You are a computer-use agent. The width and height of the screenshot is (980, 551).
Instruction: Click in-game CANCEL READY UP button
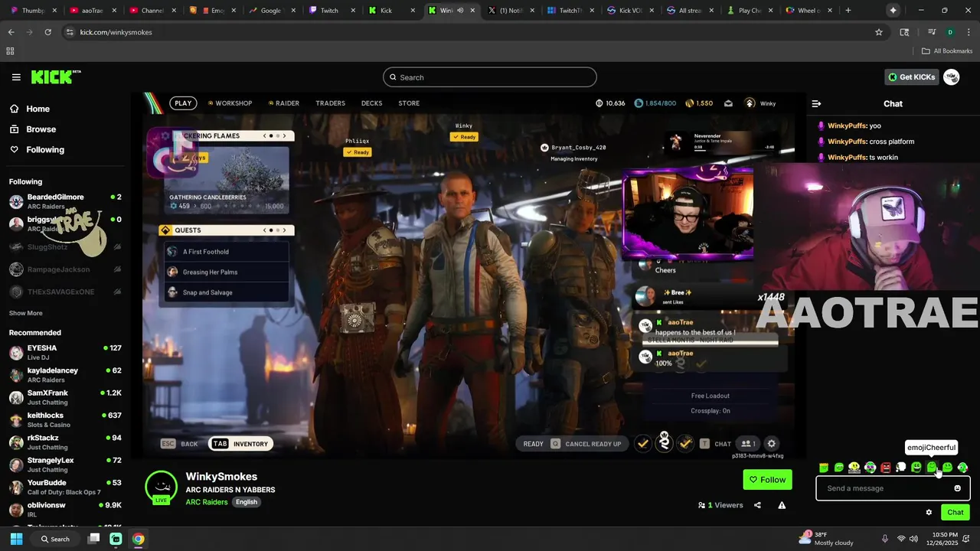(x=586, y=444)
